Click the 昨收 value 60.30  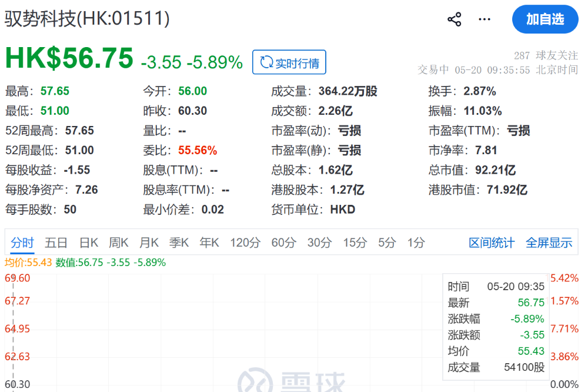(x=192, y=111)
